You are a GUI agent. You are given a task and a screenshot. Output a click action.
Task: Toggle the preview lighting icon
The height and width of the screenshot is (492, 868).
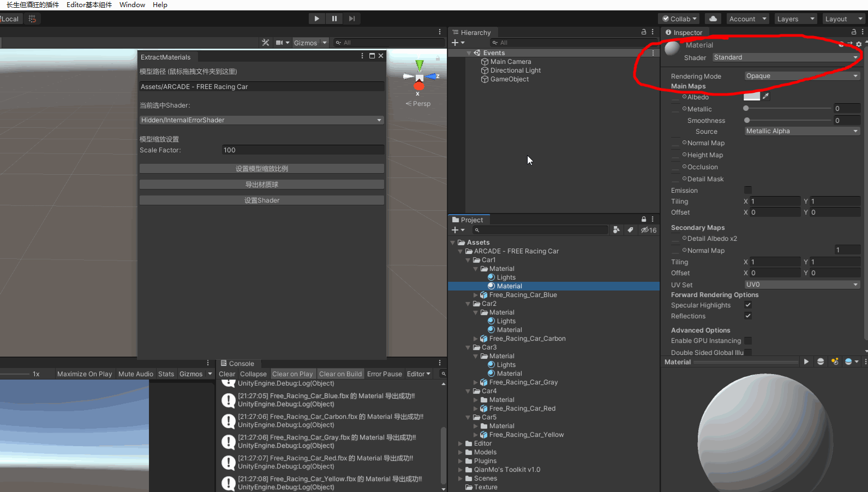tap(835, 361)
